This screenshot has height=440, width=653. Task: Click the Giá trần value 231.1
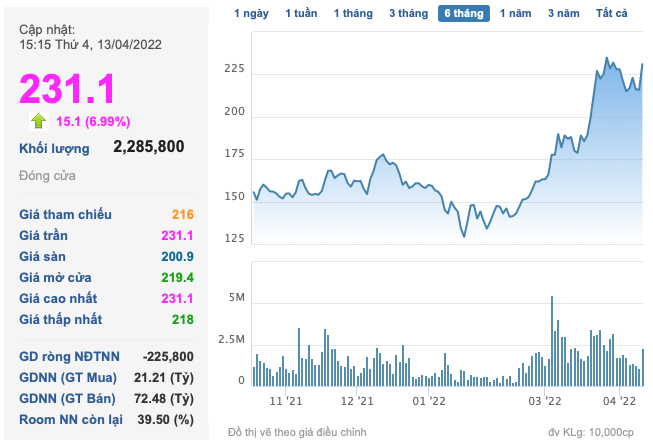[x=176, y=235]
